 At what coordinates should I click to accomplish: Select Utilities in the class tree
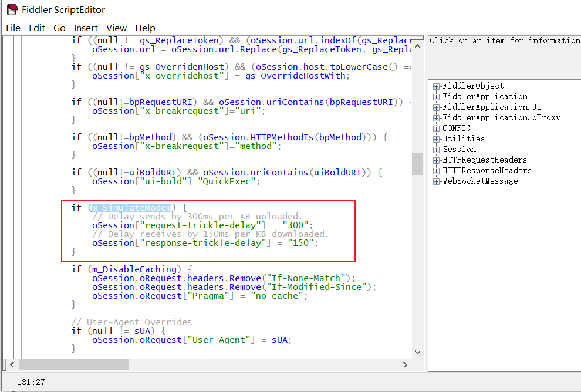(464, 138)
